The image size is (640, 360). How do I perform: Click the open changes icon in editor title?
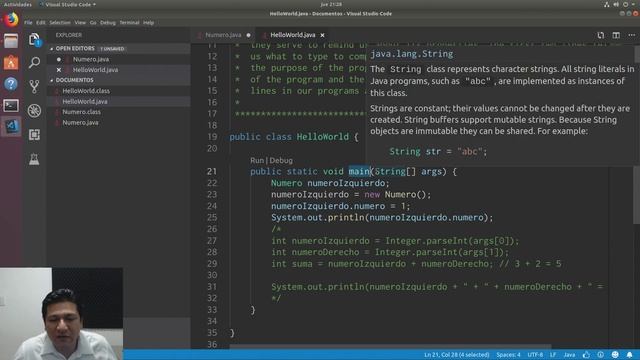point(600,35)
